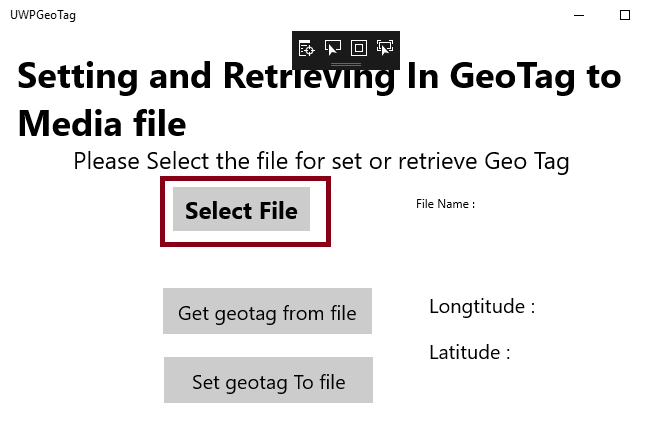645x431 pixels.
Task: Enable element selection in debug toolbar
Action: tap(333, 47)
